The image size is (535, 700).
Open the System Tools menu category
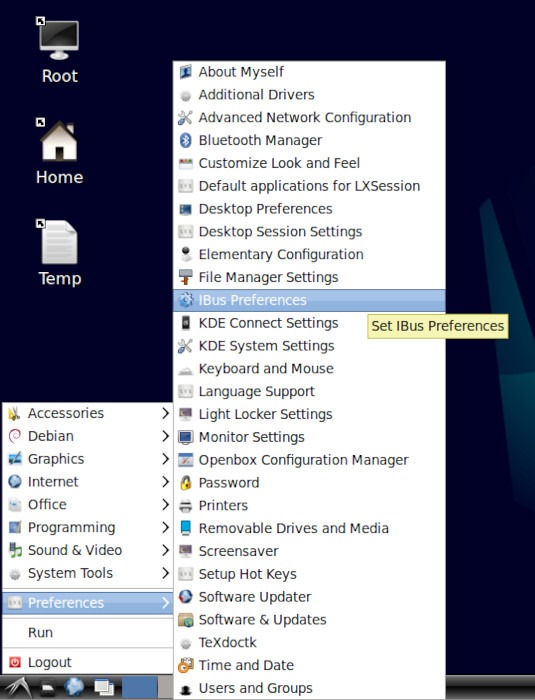88,573
